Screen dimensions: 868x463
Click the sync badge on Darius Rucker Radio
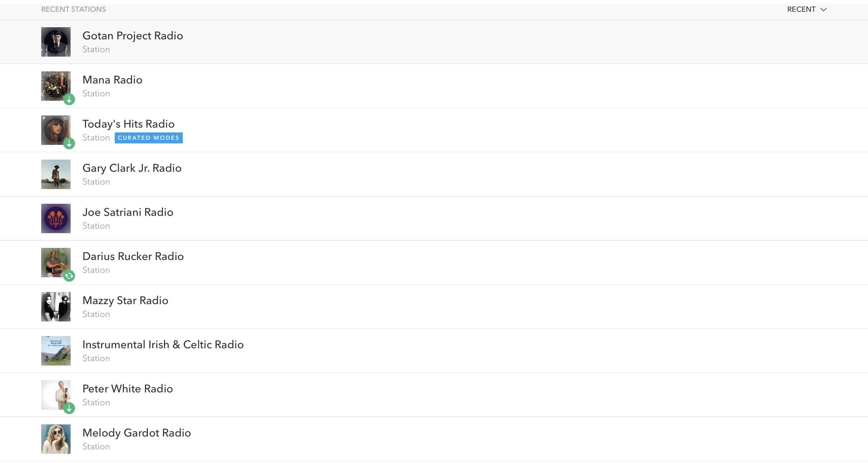[x=69, y=276]
